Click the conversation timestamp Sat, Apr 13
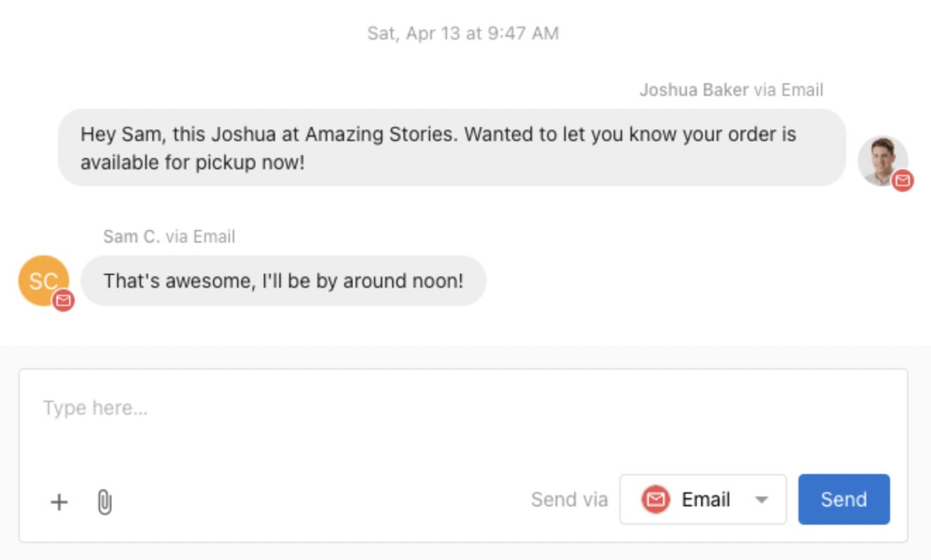Image resolution: width=931 pixels, height=560 pixels. pos(465,32)
